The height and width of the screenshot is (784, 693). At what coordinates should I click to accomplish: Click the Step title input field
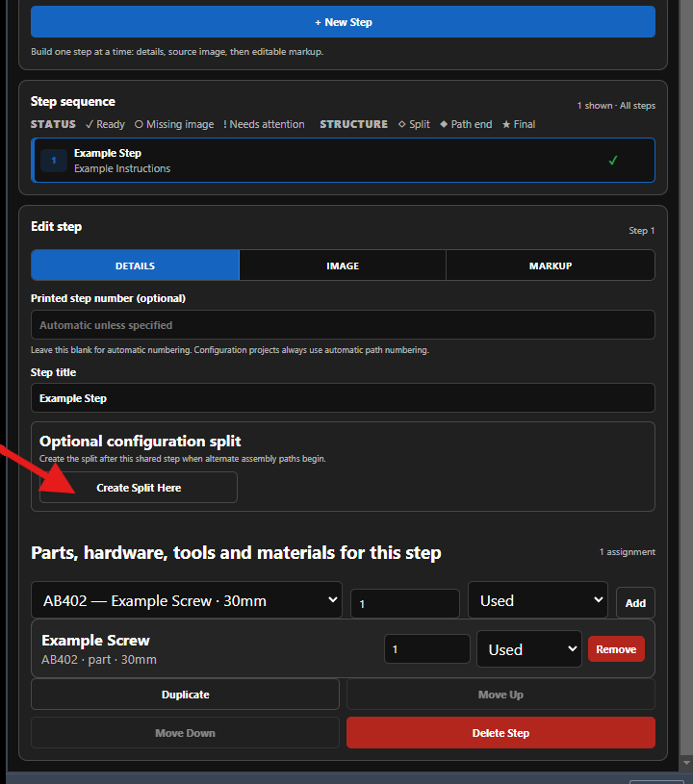coord(343,398)
